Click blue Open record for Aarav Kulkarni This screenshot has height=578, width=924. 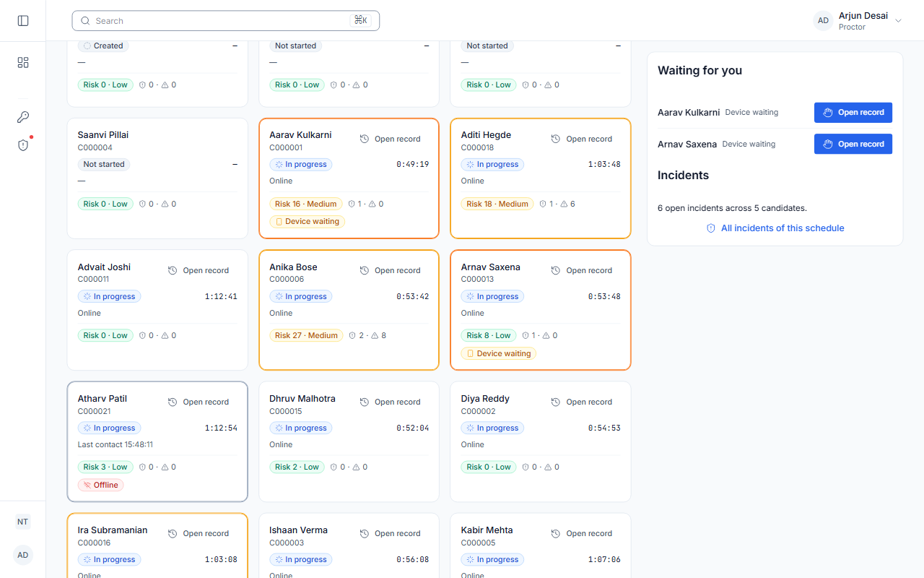pos(853,113)
